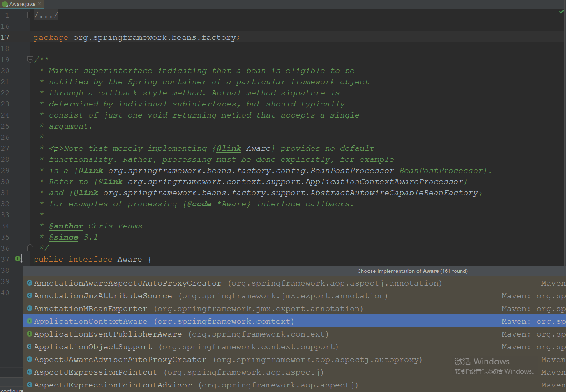Click line number 17 in the gutter
Image resolution: width=566 pixels, height=392 pixels.
(x=5, y=37)
